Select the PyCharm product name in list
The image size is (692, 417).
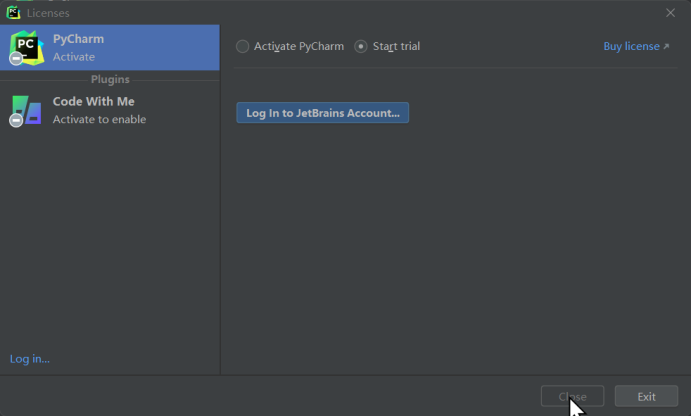point(79,39)
